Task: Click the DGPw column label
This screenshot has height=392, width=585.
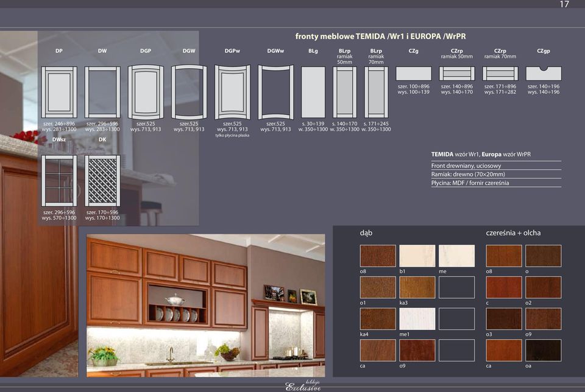Action: coord(232,51)
